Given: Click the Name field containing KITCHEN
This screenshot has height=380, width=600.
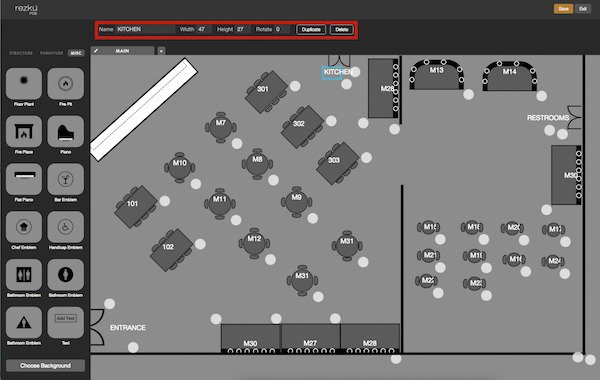Looking at the screenshot, I should pos(144,29).
